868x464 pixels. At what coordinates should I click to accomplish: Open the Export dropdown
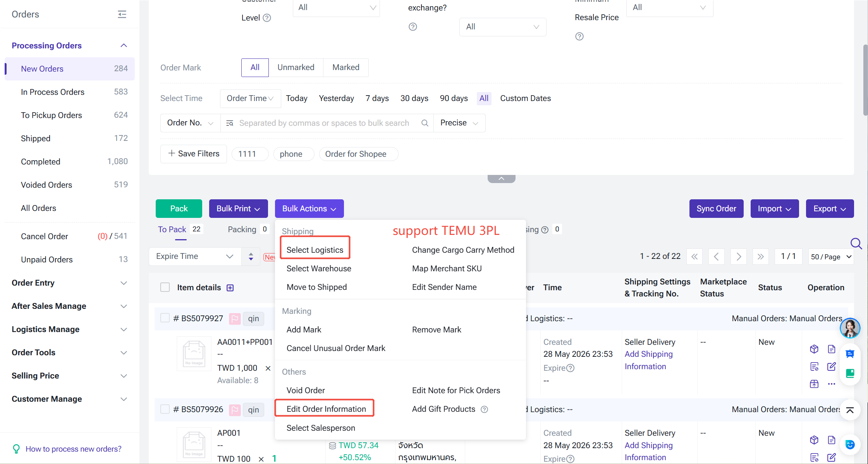830,209
